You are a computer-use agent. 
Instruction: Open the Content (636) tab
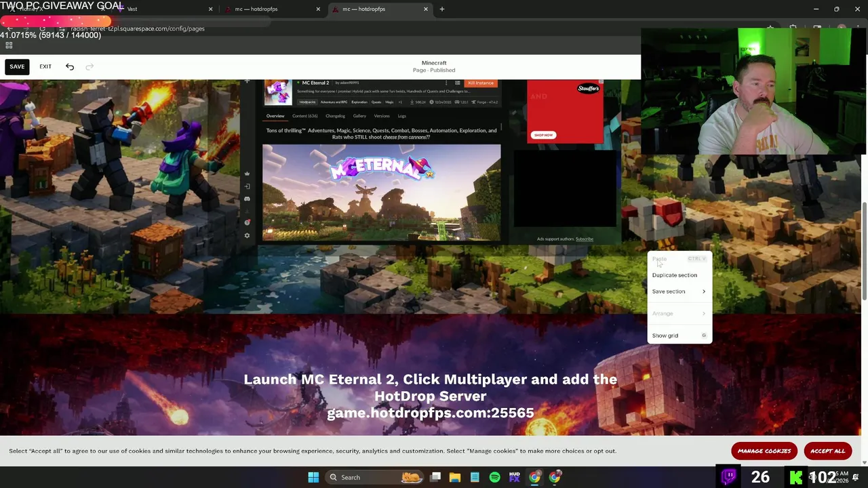point(304,116)
